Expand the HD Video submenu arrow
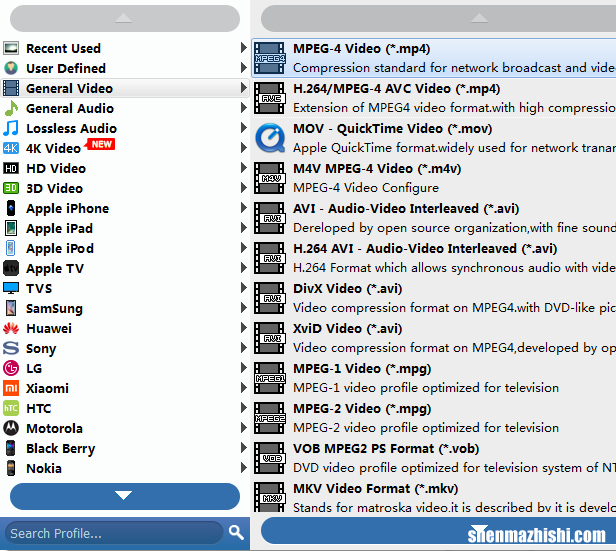This screenshot has width=616, height=551. (x=244, y=168)
